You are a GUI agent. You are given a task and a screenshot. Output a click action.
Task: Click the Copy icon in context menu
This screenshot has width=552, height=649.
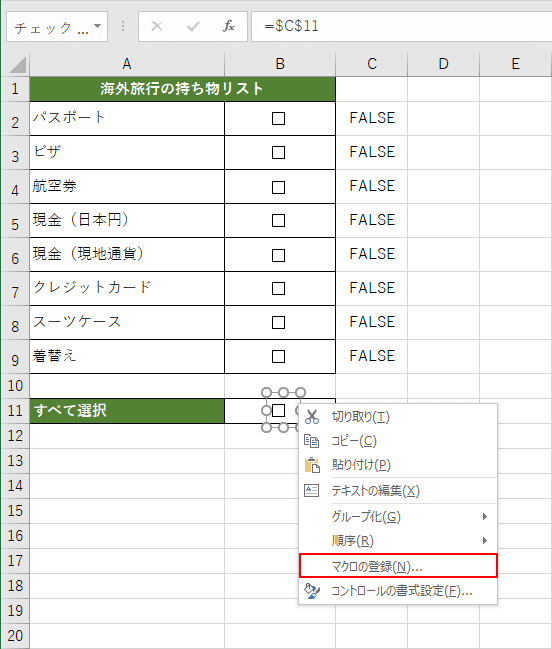311,441
